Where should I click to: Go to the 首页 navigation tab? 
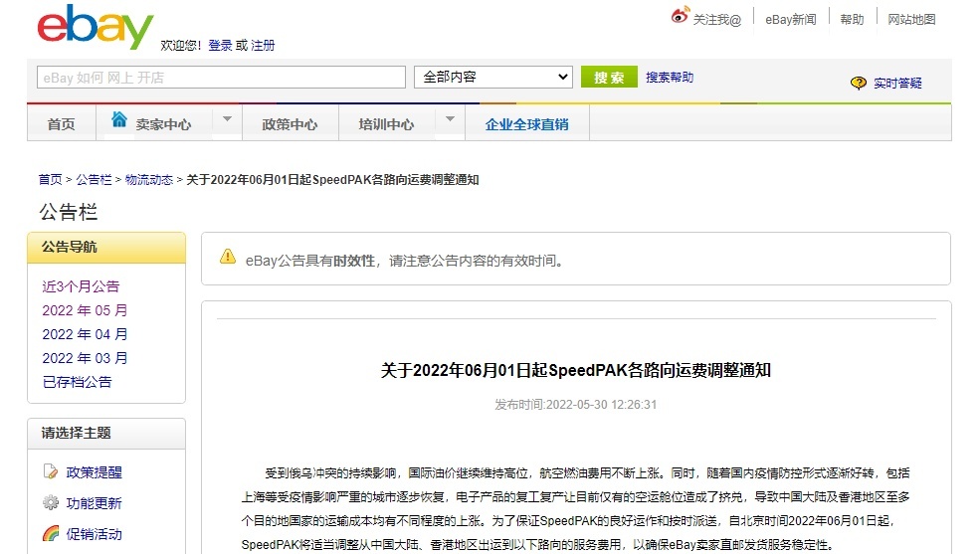click(x=61, y=124)
